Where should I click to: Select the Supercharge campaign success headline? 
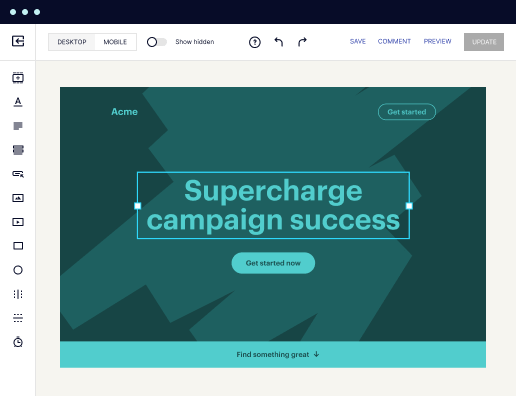click(273, 205)
